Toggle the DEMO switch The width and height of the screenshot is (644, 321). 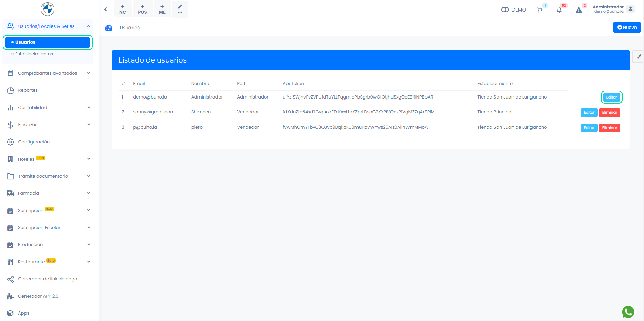pos(505,10)
